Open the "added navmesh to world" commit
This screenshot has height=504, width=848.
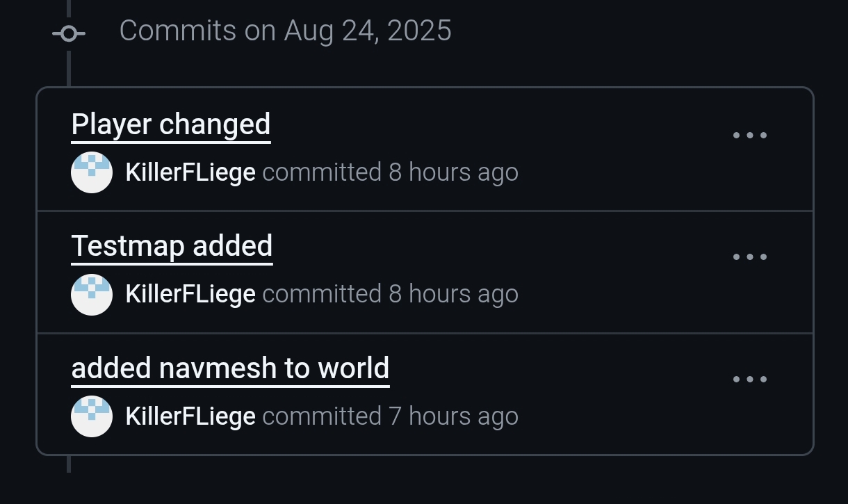click(x=230, y=368)
